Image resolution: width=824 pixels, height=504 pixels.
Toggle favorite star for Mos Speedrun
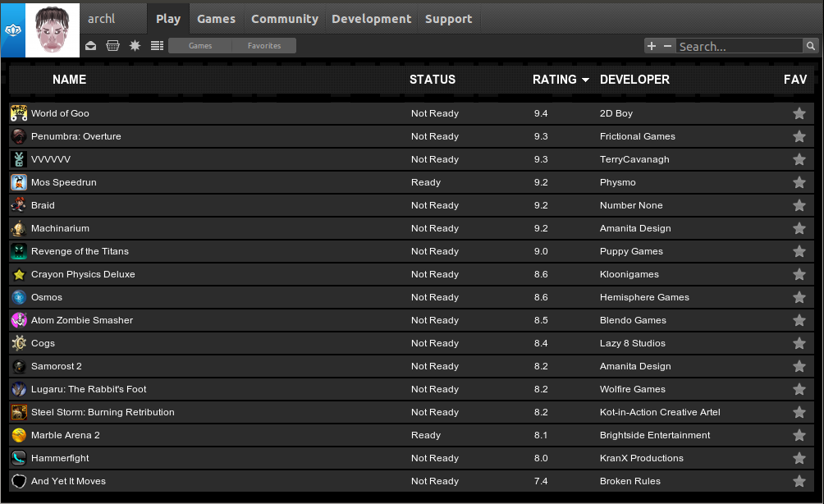click(799, 182)
